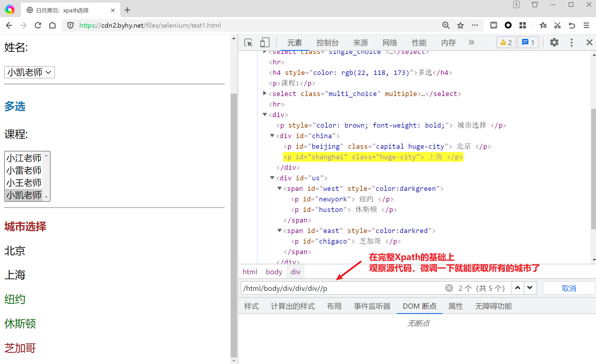Viewport: 596px width, 364px height.
Task: Switch to the 内存 tab
Action: (448, 43)
